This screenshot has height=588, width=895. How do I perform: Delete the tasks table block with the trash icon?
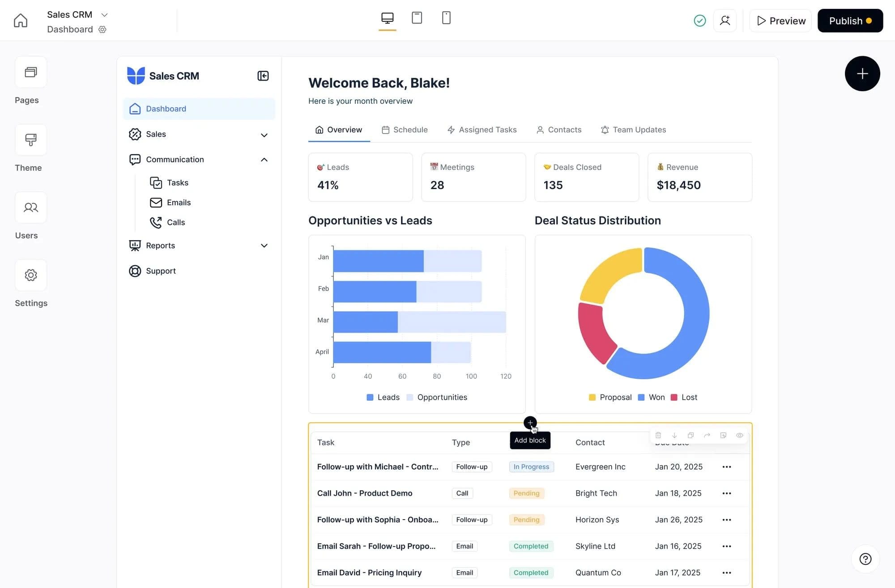(x=658, y=435)
